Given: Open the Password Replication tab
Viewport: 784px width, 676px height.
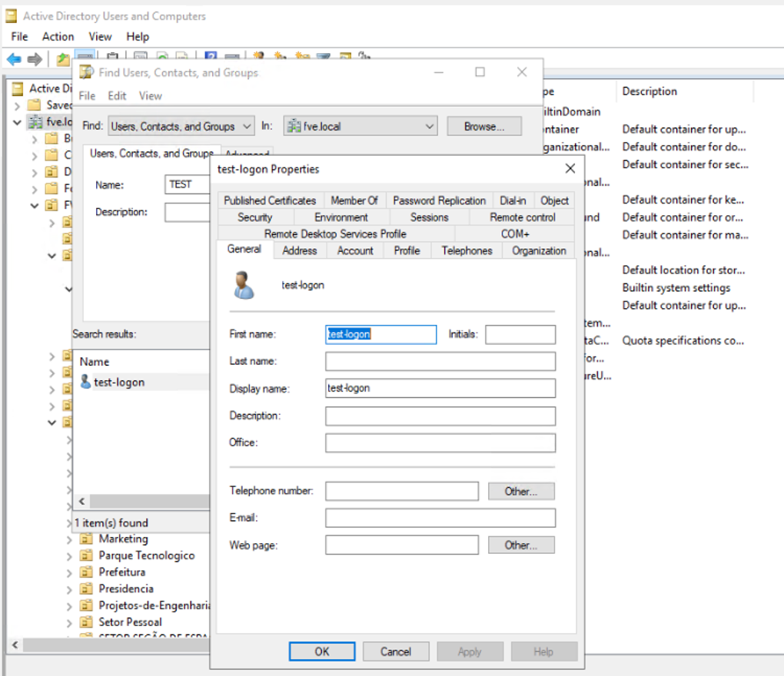Looking at the screenshot, I should tap(439, 200).
